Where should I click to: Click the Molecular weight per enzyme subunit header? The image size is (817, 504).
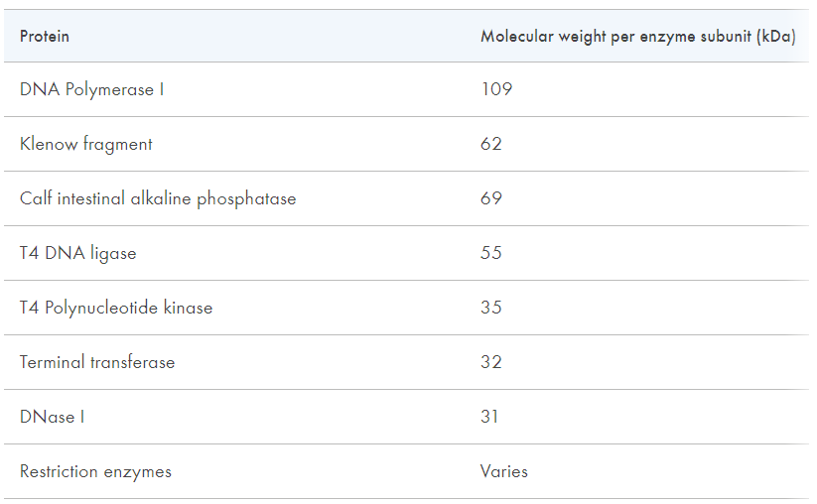click(x=637, y=37)
